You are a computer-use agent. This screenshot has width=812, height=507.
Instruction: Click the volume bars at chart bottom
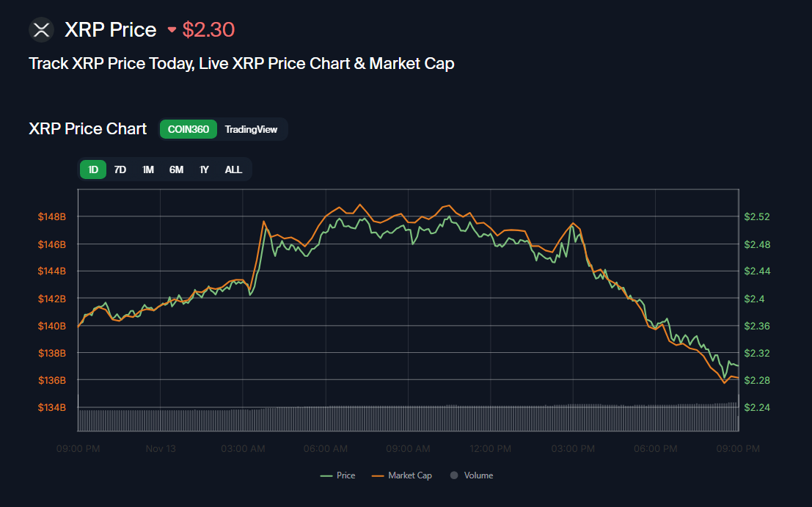point(408,418)
